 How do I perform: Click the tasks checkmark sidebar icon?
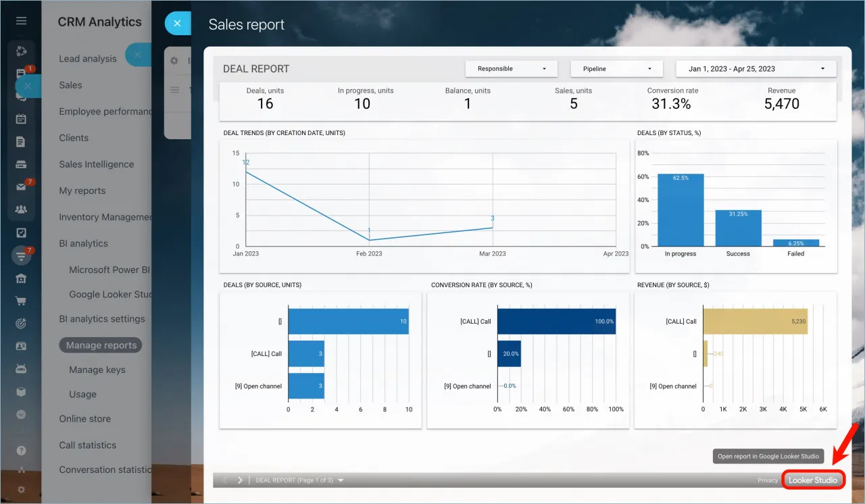point(21,233)
